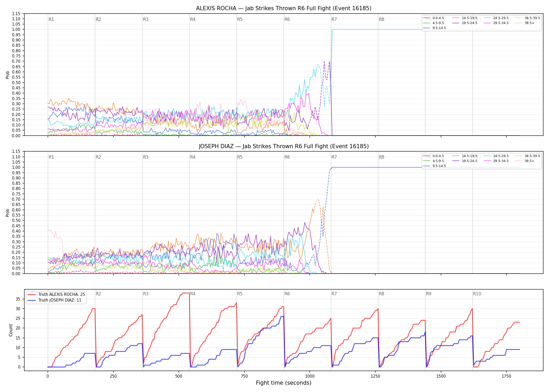Click the '1500' x-axis tick label
The image size is (549, 392).
pyautogui.click(x=441, y=376)
